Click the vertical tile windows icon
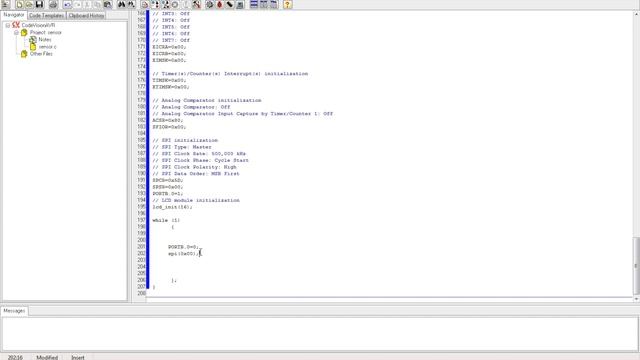Image resolution: width=640 pixels, height=360 pixels. pyautogui.click(x=264, y=4)
